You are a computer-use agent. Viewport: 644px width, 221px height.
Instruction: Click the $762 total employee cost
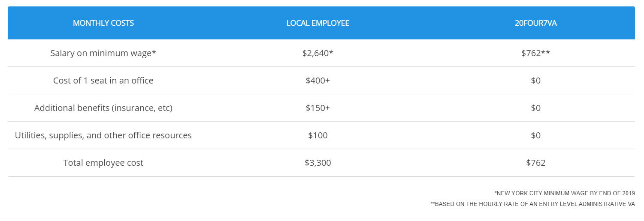[x=536, y=163]
